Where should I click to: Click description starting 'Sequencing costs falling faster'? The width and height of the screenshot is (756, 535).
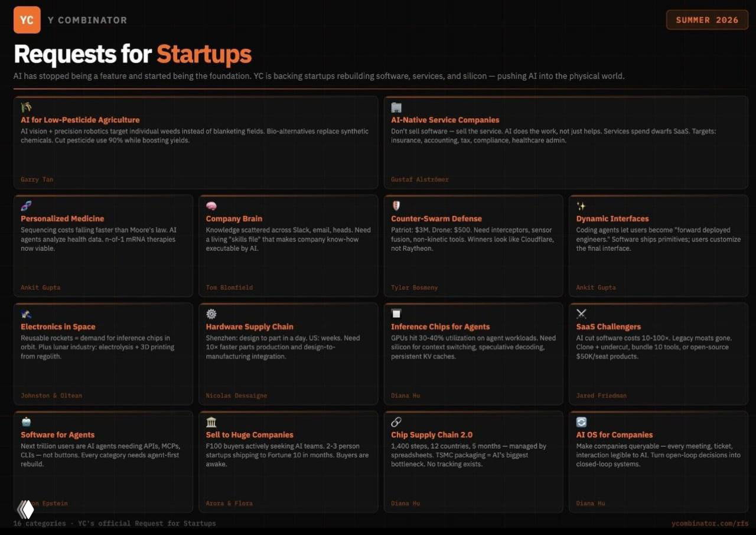99,239
